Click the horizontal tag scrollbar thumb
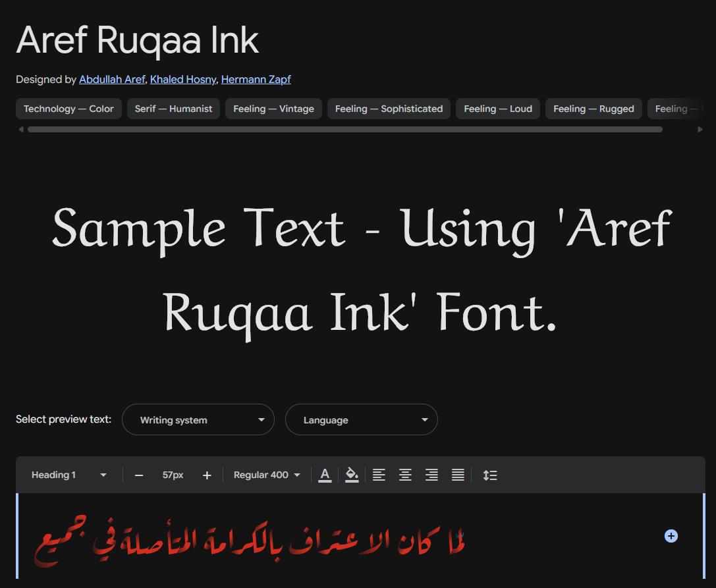This screenshot has width=716, height=588. point(344,130)
